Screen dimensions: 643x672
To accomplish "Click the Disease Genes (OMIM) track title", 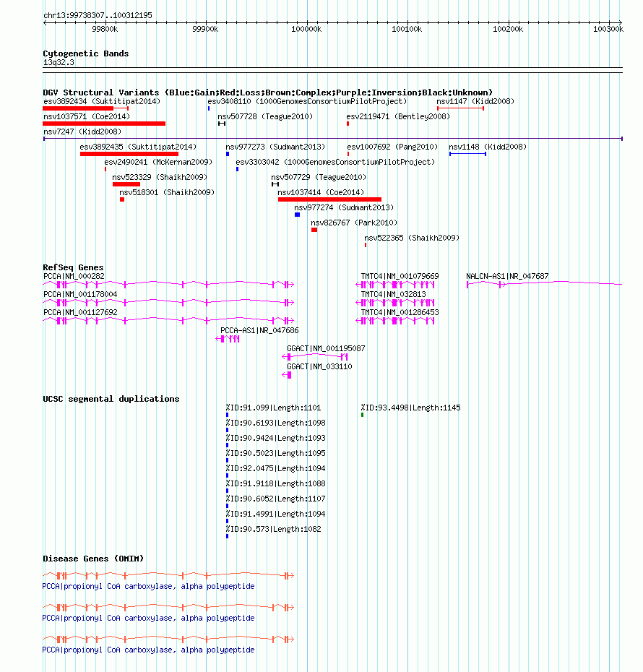I will [x=93, y=559].
